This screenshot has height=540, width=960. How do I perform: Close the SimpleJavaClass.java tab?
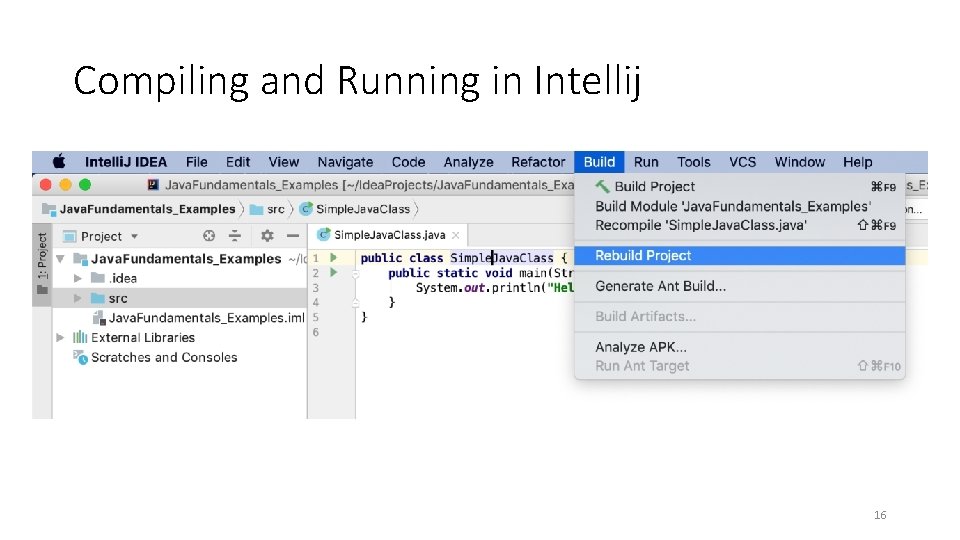[x=456, y=235]
